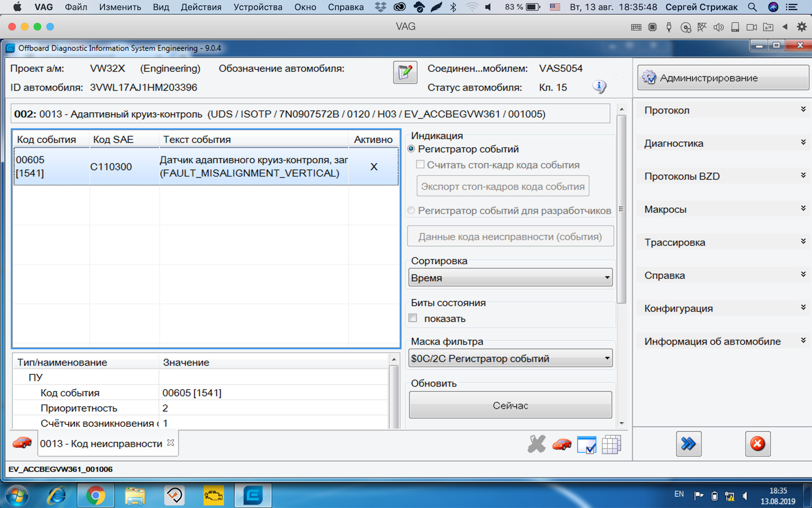
Task: Click the window checkmark icon in bottom toolbar
Action: point(587,444)
